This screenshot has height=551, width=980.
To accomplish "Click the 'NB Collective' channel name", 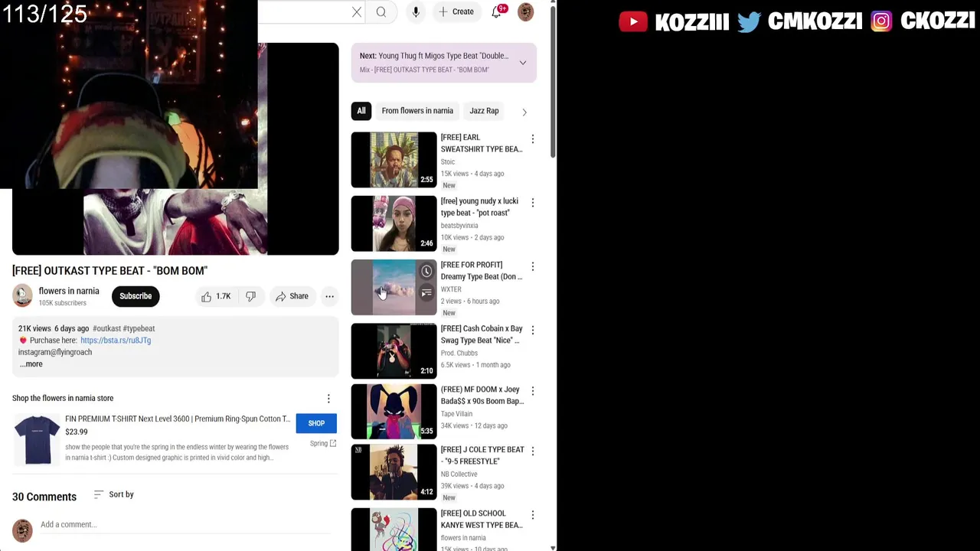I will (x=459, y=474).
